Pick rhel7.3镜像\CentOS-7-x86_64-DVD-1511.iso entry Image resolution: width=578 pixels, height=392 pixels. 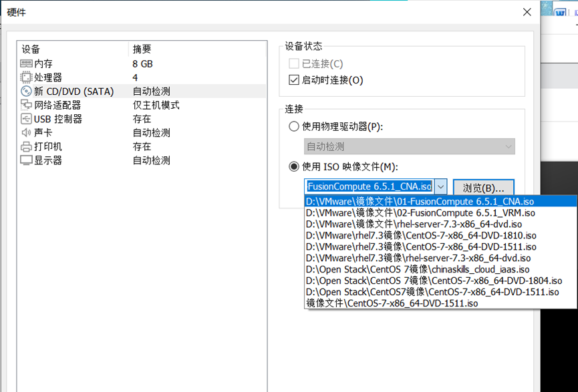tap(440, 247)
